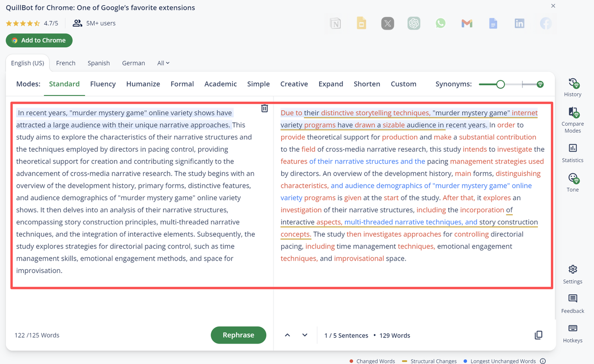Click the "substantial contribution" phrase in output
Viewport: 594px width, 364px height.
click(497, 137)
